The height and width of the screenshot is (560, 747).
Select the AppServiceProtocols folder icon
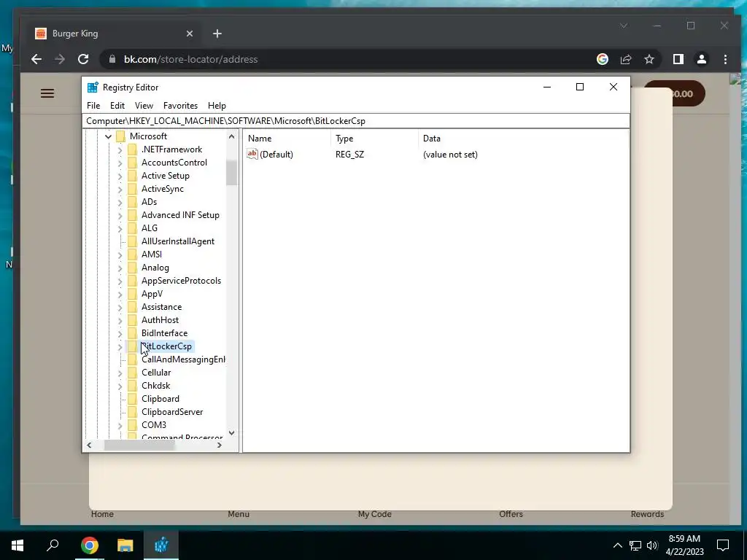point(133,281)
